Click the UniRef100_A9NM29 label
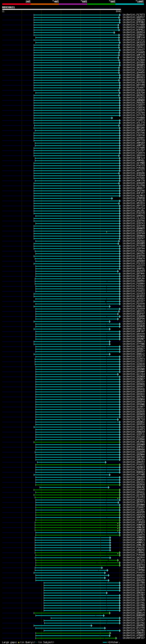 134,525
